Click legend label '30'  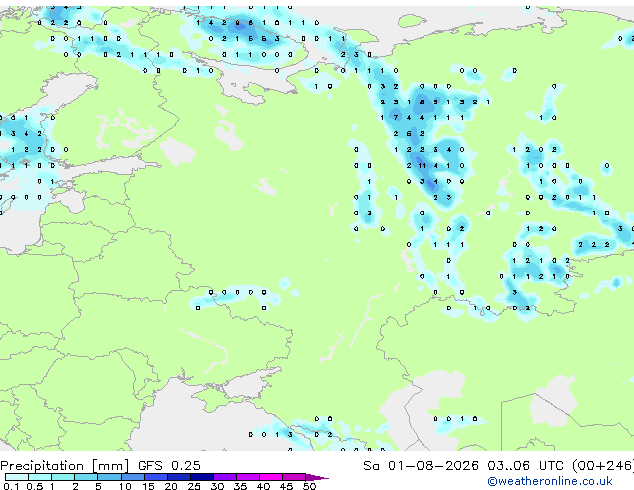217,486
